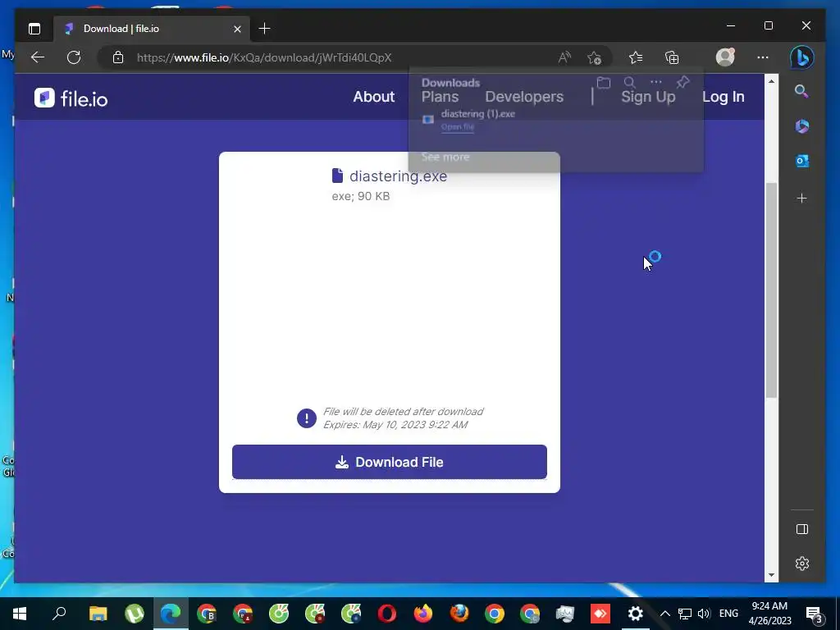Open the Collections panel
This screenshot has height=630, width=840.
click(672, 57)
